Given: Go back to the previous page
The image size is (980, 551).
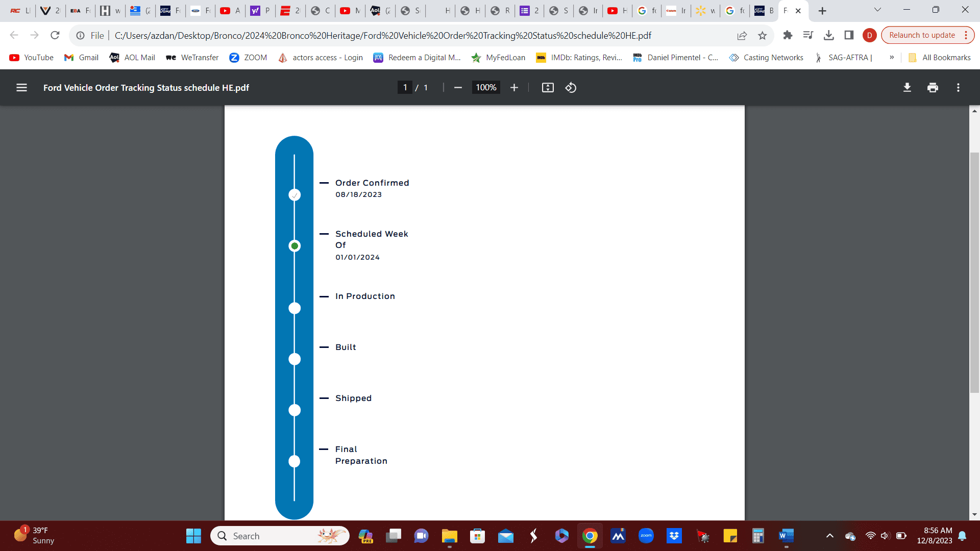Looking at the screenshot, I should pos(14,35).
